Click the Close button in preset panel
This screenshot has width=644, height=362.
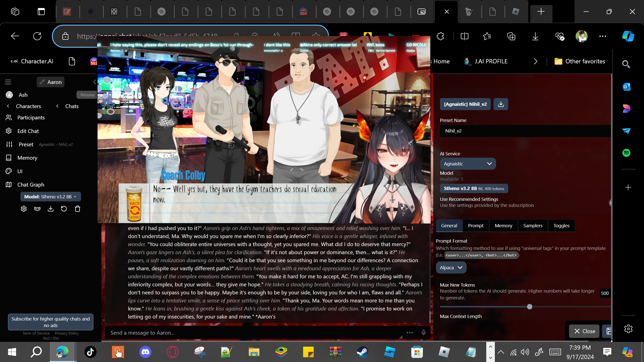tap(584, 331)
